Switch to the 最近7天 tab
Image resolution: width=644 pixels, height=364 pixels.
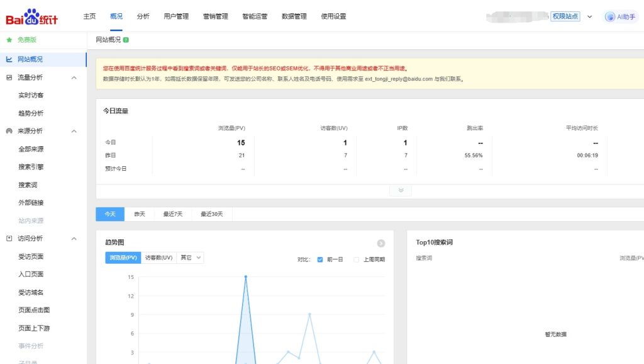tap(172, 214)
